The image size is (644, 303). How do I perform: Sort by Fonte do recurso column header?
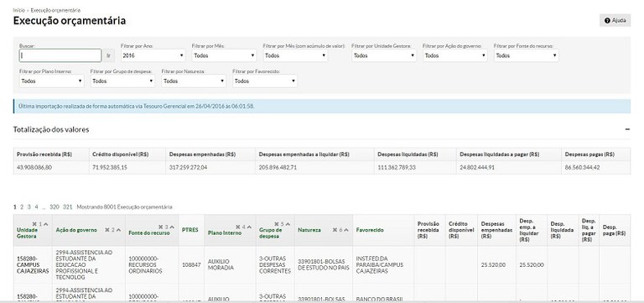click(149, 232)
